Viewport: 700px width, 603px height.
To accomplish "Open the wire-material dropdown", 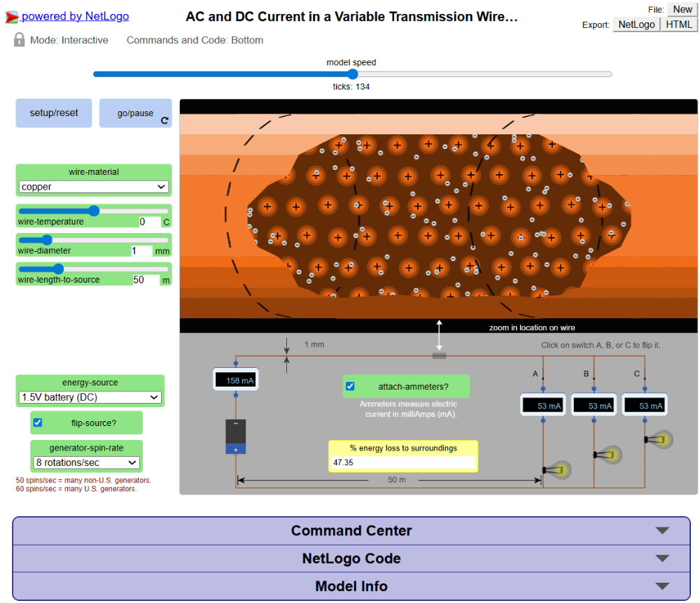I will [93, 187].
